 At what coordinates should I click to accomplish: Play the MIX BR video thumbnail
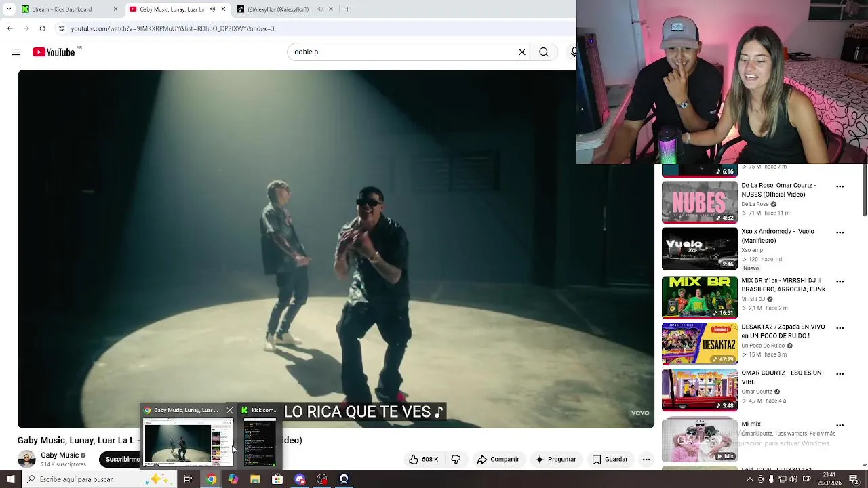point(699,297)
